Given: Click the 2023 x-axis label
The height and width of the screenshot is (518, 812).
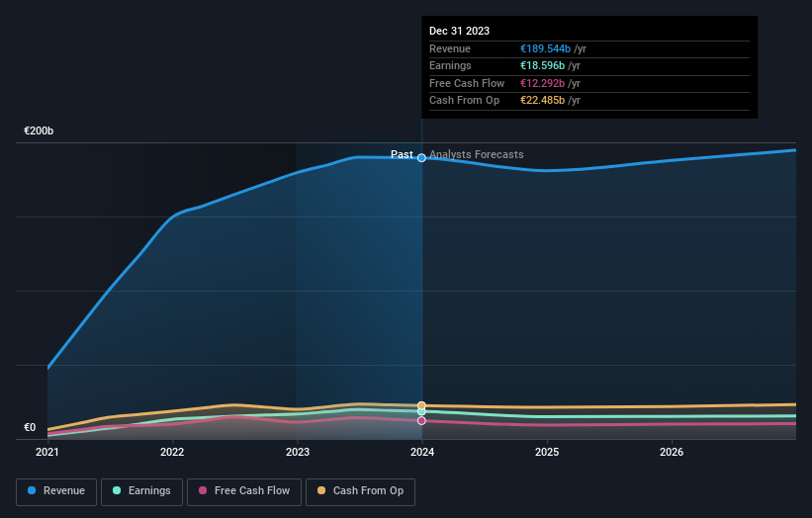Looking at the screenshot, I should 298,452.
